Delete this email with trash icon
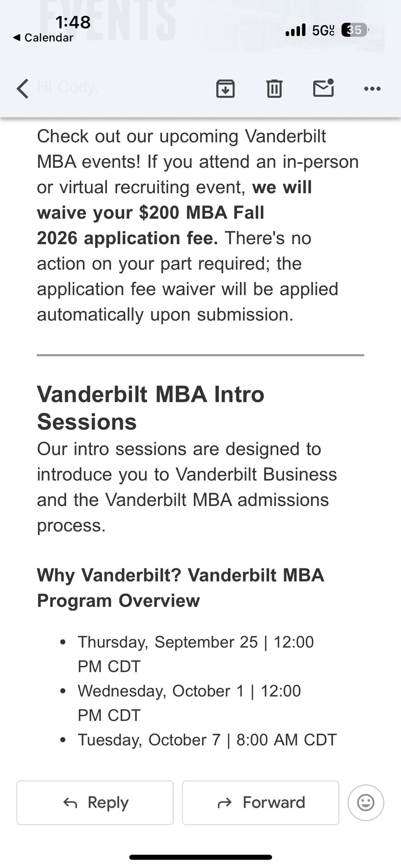401x868 pixels. 274,89
